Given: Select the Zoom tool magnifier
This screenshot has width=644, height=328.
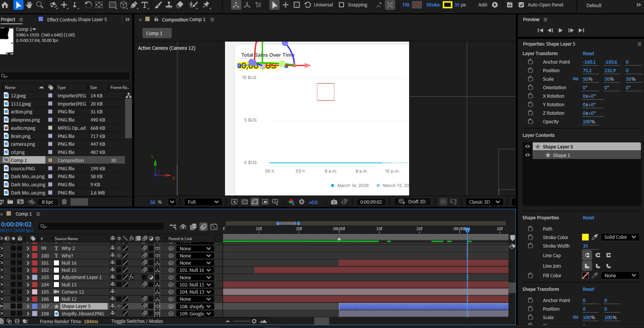Looking at the screenshot, I should pos(40,5).
